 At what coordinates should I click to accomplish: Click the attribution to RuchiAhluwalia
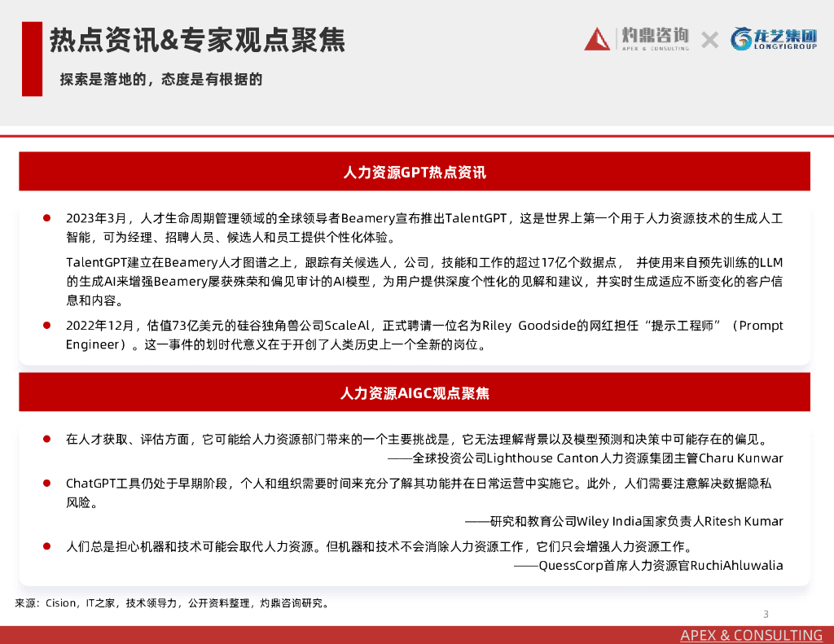tap(648, 565)
